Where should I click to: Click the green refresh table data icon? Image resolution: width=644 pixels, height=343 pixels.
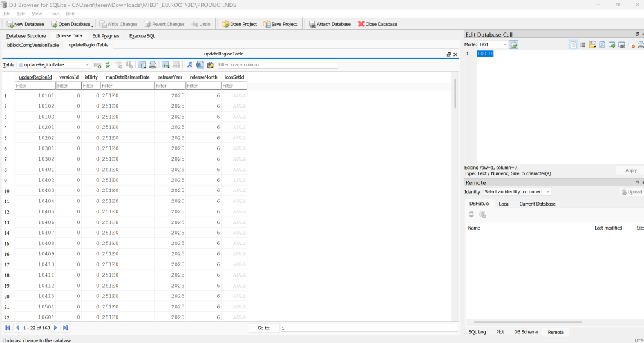[x=108, y=64]
